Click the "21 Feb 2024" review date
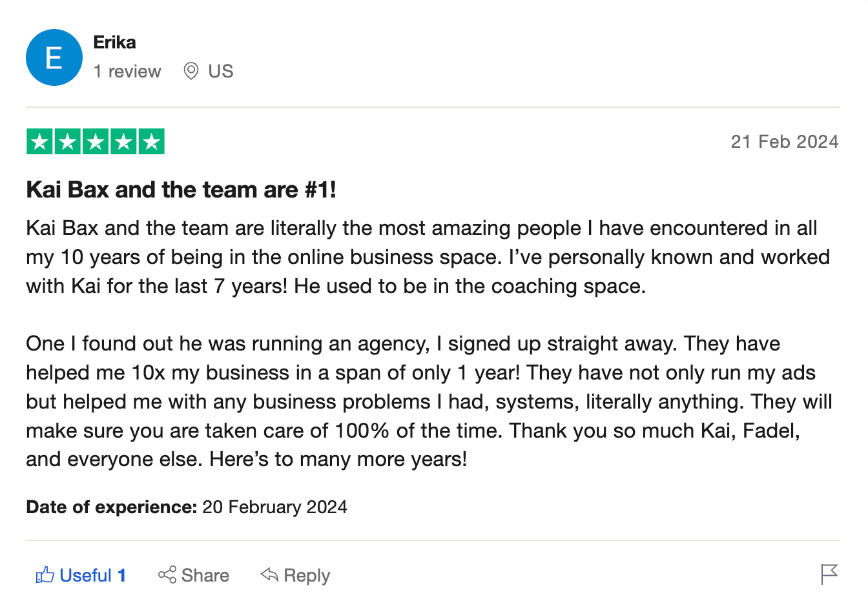The width and height of the screenshot is (868, 599). coord(784,142)
